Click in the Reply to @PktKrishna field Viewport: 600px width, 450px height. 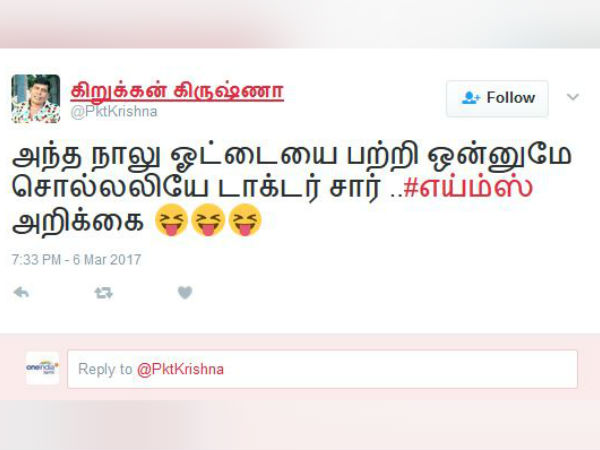click(x=322, y=369)
